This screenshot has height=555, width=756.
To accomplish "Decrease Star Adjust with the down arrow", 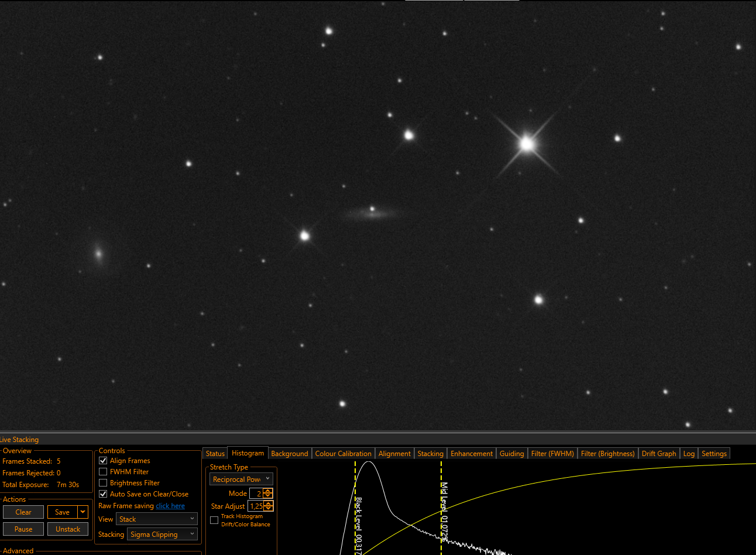I will coord(269,509).
